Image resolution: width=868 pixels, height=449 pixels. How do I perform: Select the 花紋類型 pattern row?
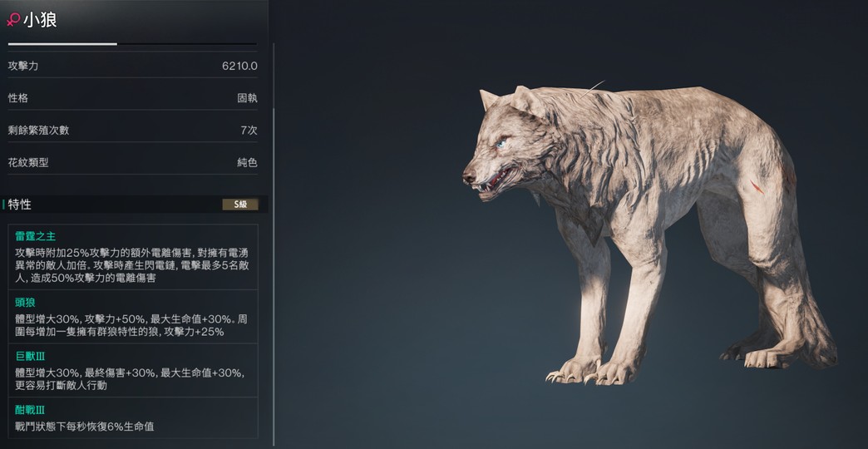pyautogui.click(x=133, y=163)
